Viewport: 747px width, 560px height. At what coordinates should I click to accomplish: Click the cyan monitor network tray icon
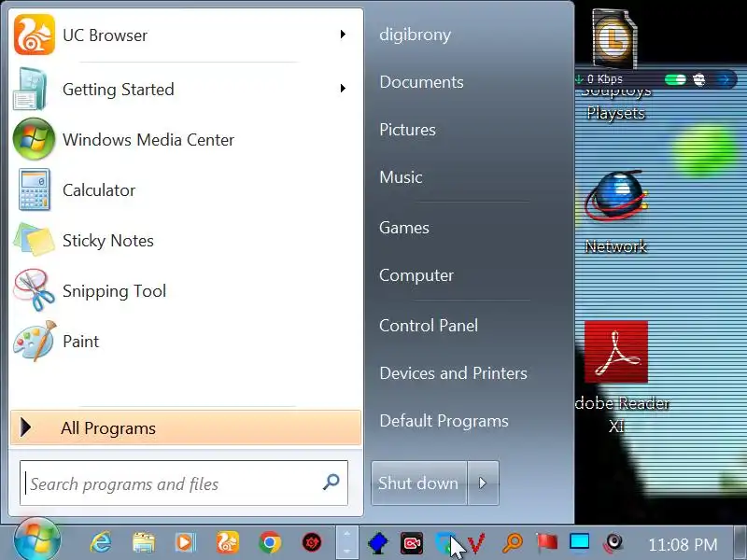(579, 542)
